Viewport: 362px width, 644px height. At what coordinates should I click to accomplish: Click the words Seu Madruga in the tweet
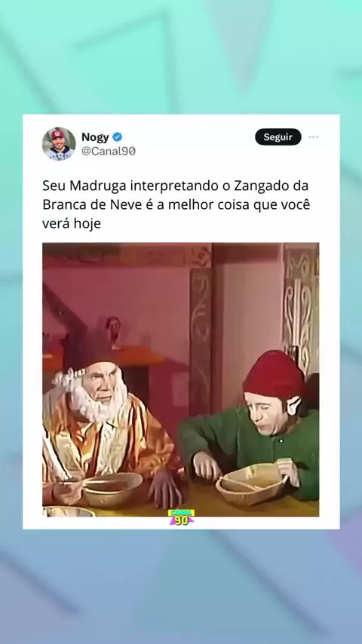84,186
